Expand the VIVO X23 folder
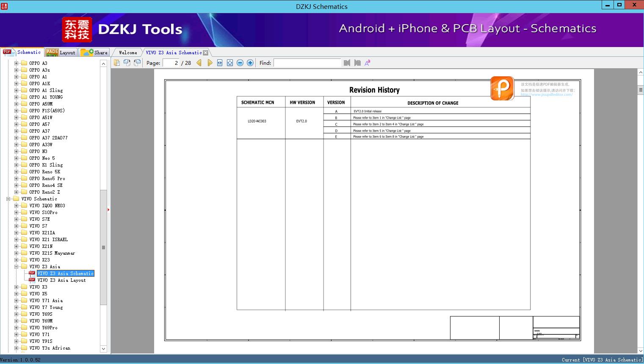The height and width of the screenshot is (364, 644). [x=16, y=260]
